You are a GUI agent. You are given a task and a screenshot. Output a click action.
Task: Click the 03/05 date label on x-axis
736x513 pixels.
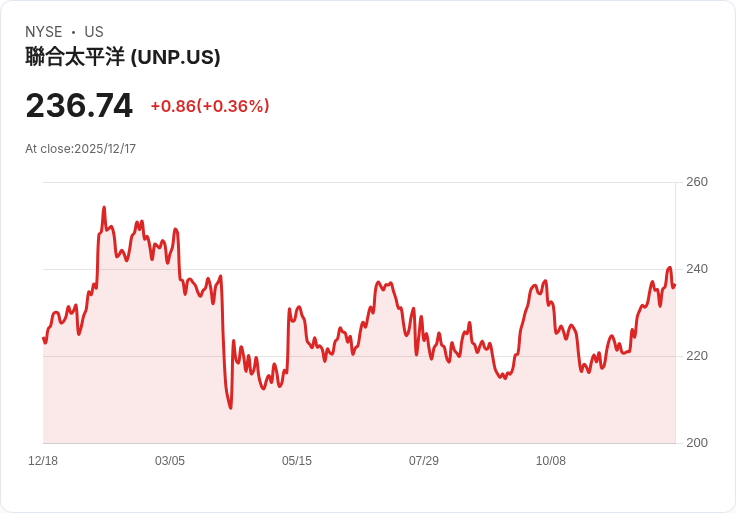click(x=170, y=461)
